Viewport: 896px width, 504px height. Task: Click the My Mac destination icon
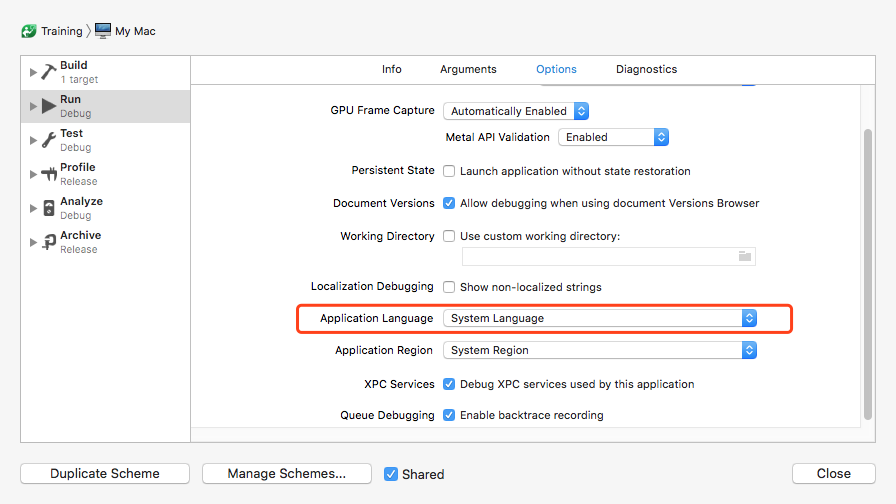(x=103, y=31)
